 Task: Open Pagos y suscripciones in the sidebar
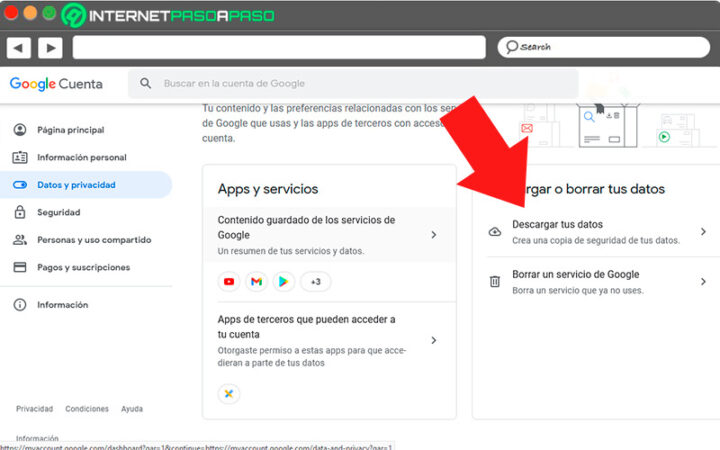[x=86, y=267]
